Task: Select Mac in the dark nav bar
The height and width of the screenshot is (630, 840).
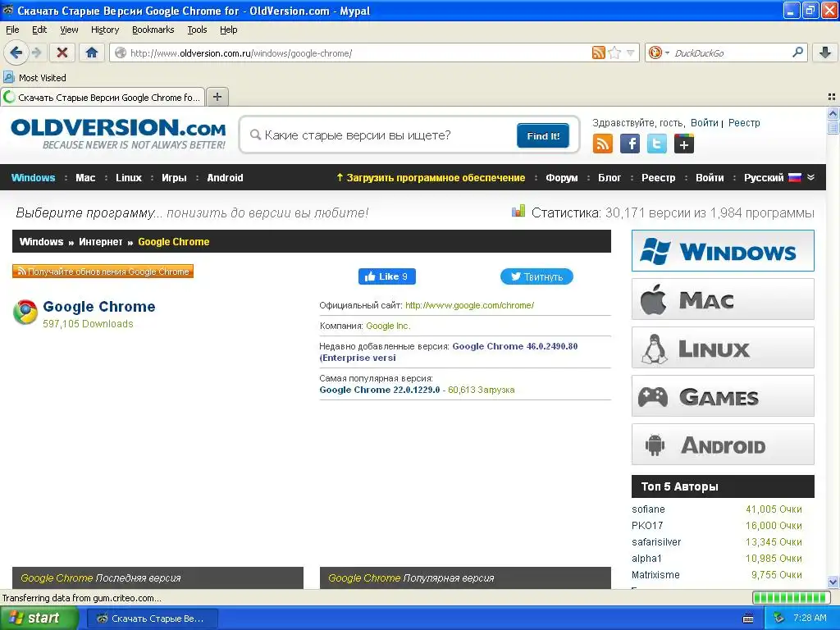Action: coord(85,177)
